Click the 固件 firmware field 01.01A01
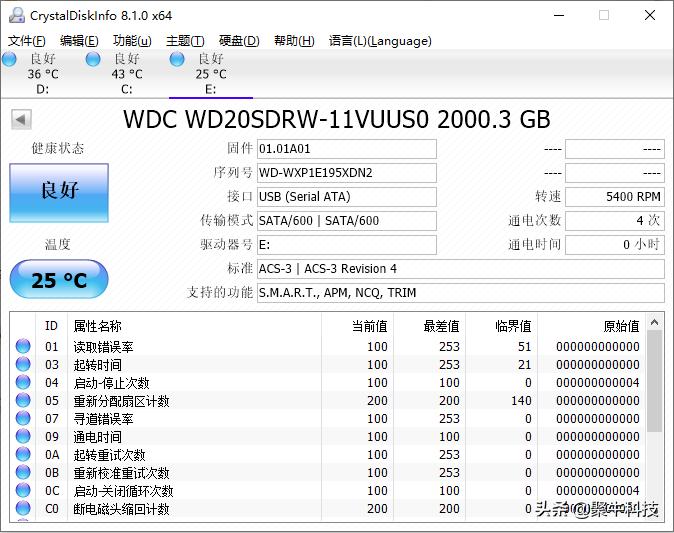674x533 pixels. [x=347, y=149]
